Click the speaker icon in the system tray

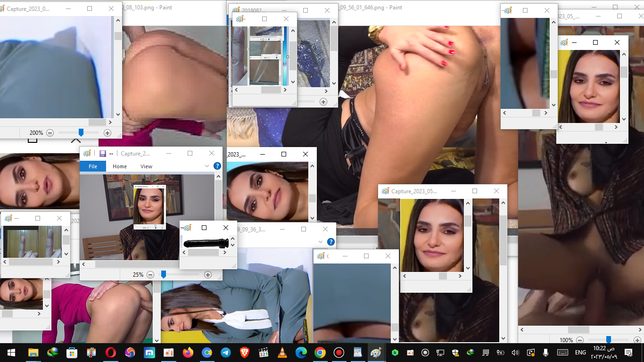pos(514,352)
